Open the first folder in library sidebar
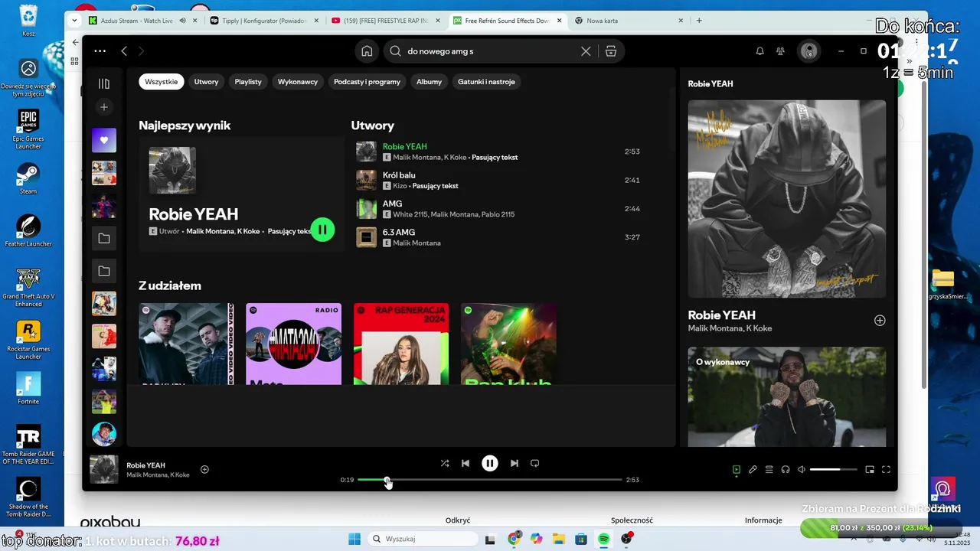The image size is (980, 551). [x=104, y=238]
